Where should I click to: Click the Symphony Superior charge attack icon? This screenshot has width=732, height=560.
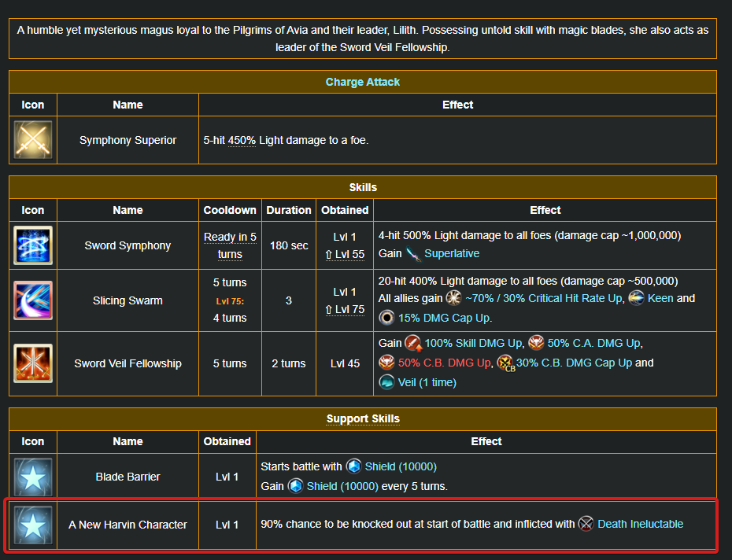point(33,140)
